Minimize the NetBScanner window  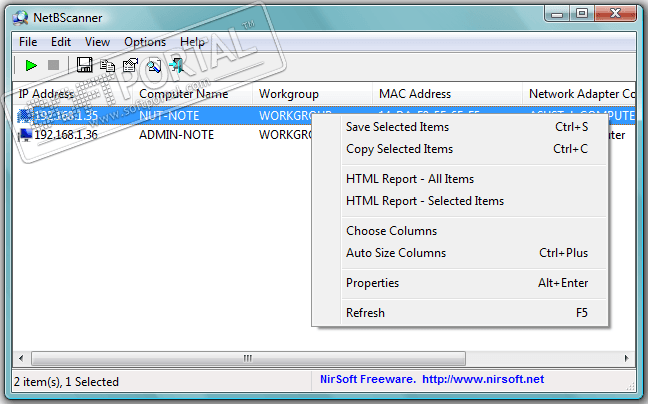coord(557,14)
